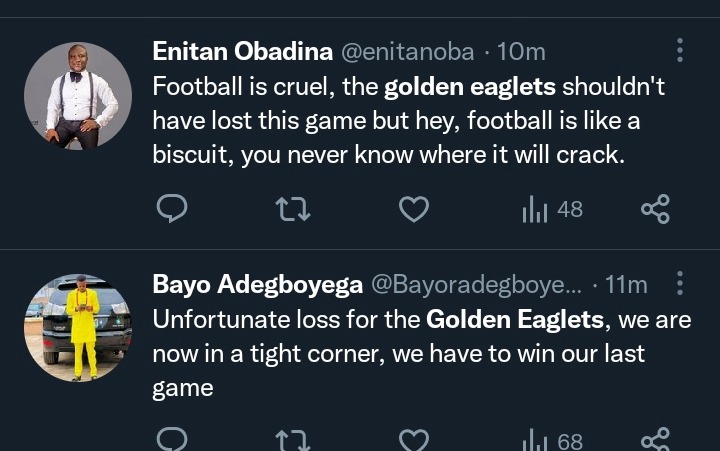
Task: Click the @Bayoradegboye handle
Action: pyautogui.click(x=476, y=285)
